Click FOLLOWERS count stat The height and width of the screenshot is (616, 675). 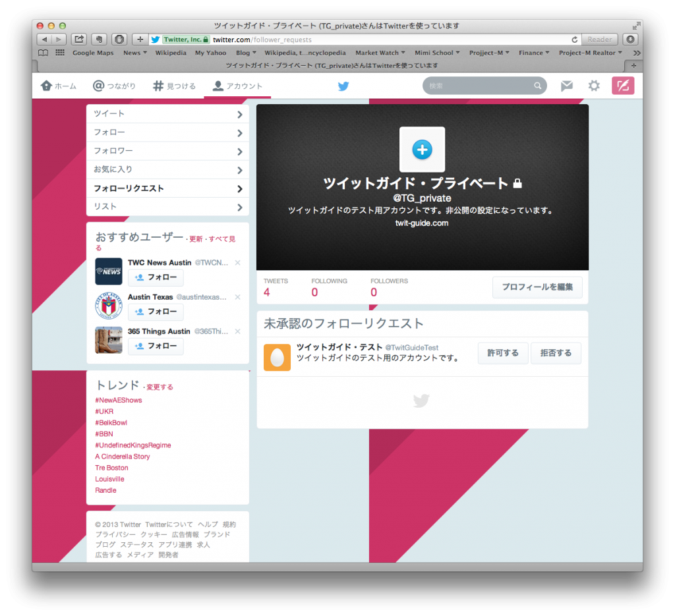[x=389, y=287]
